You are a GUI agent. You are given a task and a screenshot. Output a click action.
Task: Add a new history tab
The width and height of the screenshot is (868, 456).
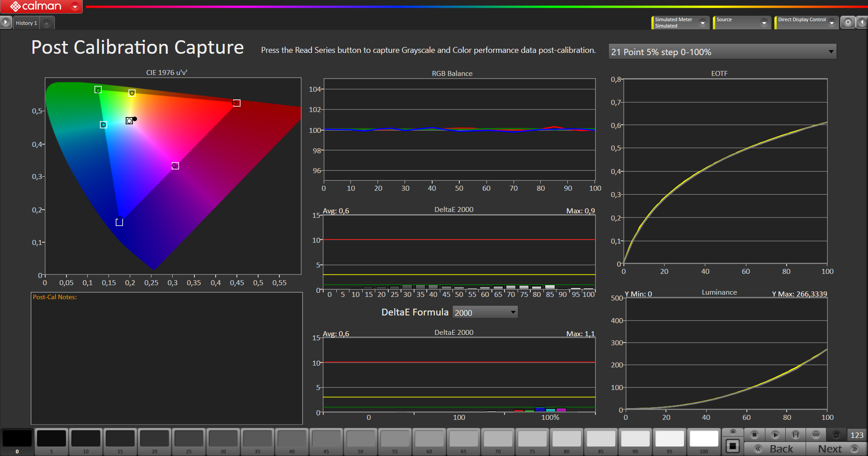(47, 23)
